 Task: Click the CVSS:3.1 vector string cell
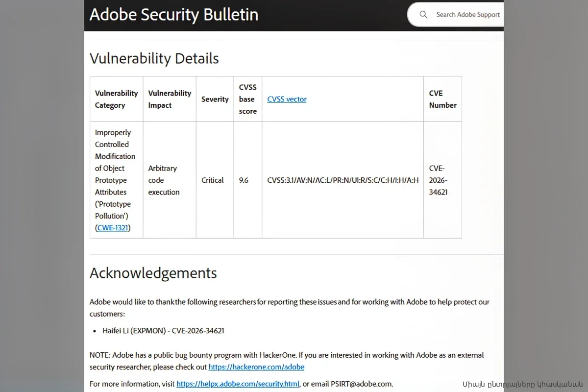[x=343, y=180]
